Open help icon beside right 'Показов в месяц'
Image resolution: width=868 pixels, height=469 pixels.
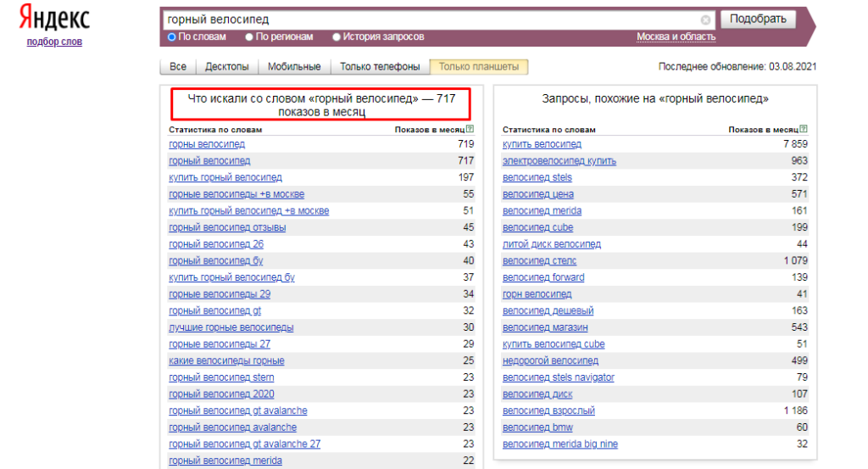click(x=804, y=129)
